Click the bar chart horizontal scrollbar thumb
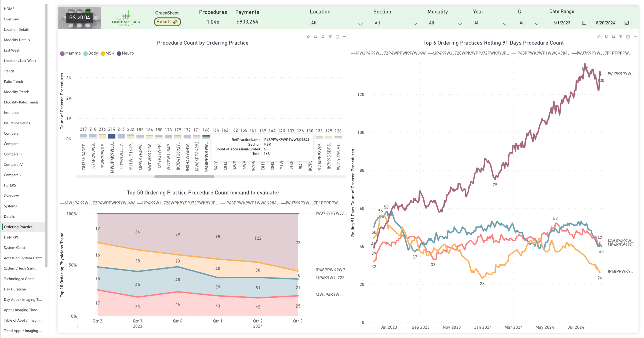644x338 pixels. point(184,177)
